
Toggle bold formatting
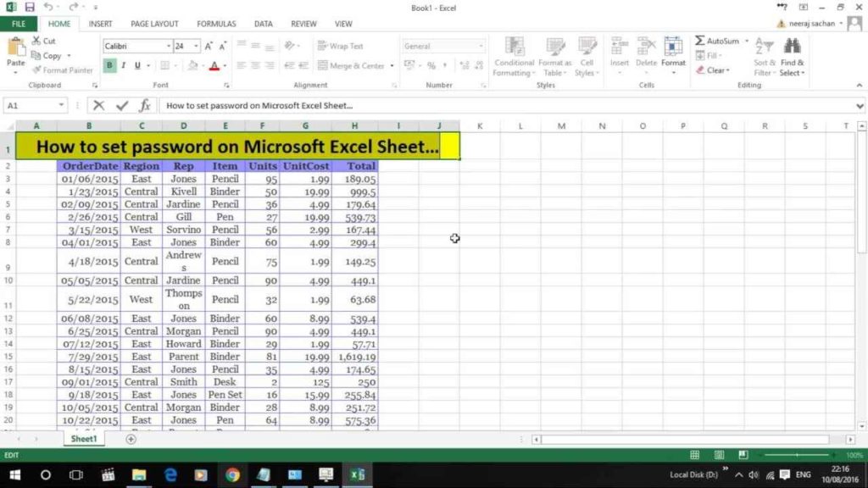[108, 65]
